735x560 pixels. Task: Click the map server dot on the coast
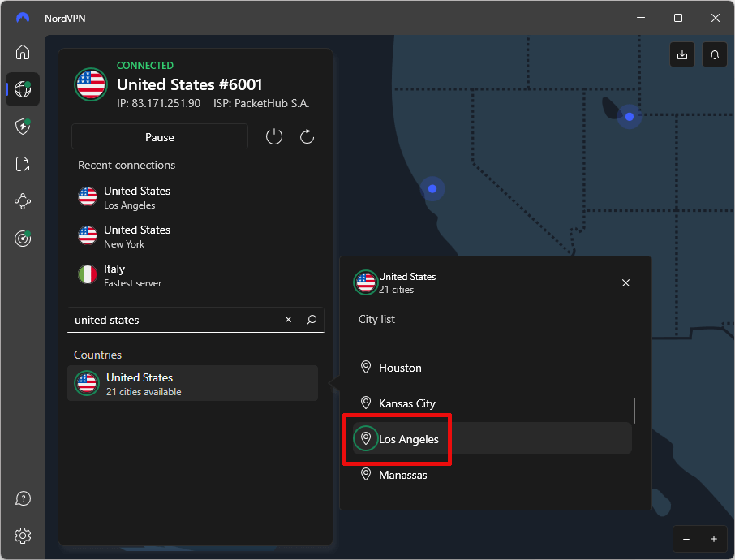pos(432,188)
